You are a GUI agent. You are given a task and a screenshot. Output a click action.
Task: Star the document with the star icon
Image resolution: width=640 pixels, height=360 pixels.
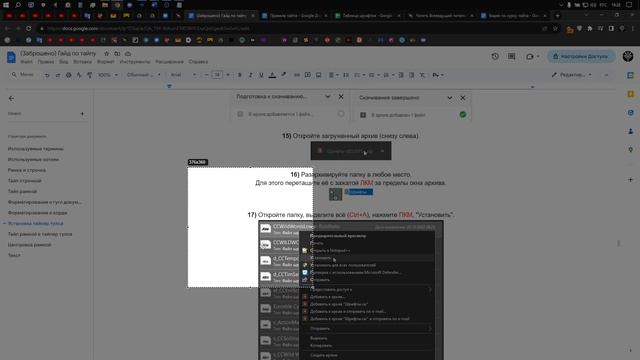click(107, 53)
